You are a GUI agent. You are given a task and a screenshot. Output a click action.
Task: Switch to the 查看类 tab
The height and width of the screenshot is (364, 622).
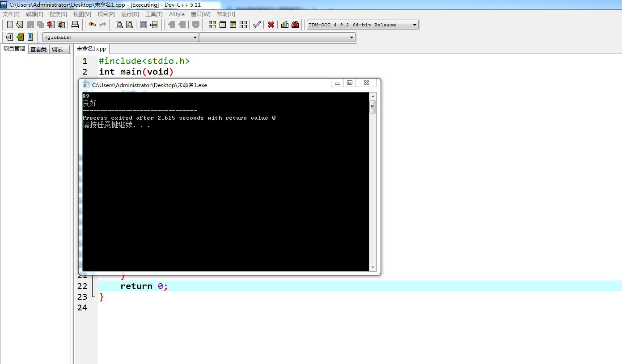click(x=38, y=50)
